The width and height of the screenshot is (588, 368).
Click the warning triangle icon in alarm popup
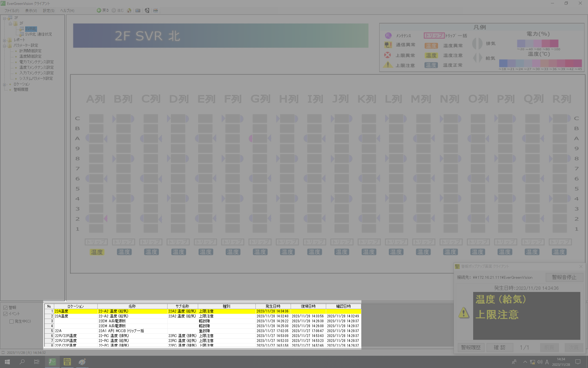pyautogui.click(x=464, y=313)
